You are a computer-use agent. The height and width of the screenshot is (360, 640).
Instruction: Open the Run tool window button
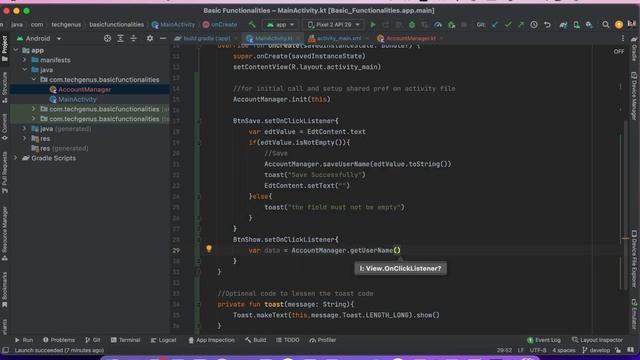(24, 340)
